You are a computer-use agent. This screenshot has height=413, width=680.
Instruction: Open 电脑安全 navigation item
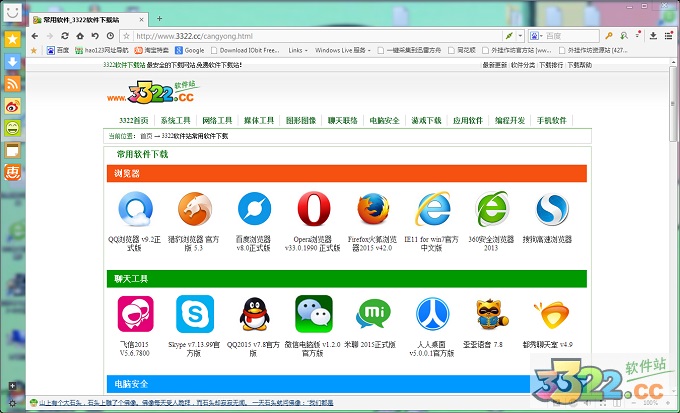tap(384, 121)
